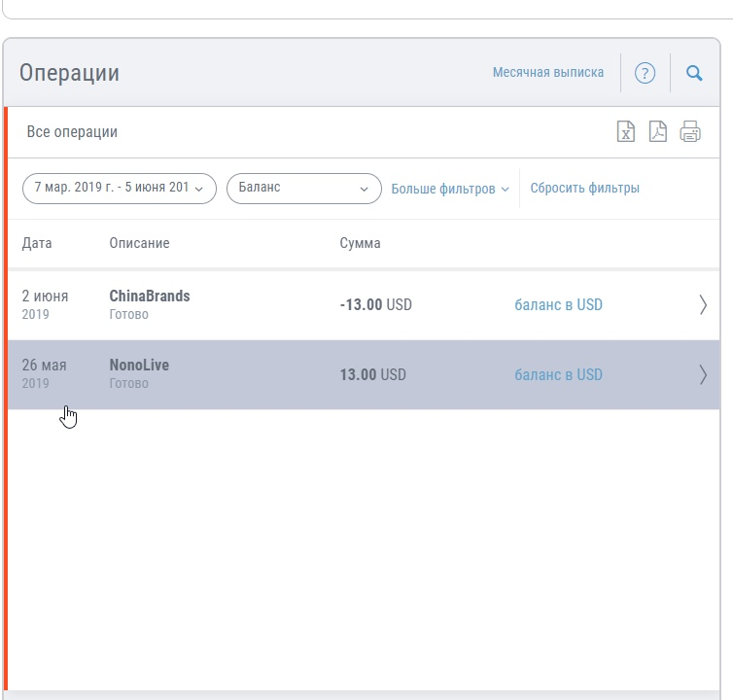Click Сбросить фильтры to reset filters
This screenshot has height=700, width=733.
point(584,189)
